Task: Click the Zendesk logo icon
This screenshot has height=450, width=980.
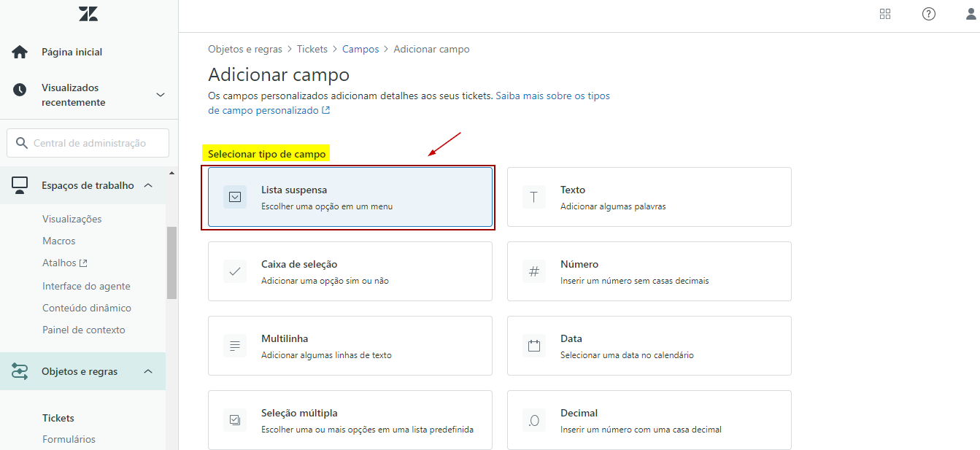Action: 88,14
